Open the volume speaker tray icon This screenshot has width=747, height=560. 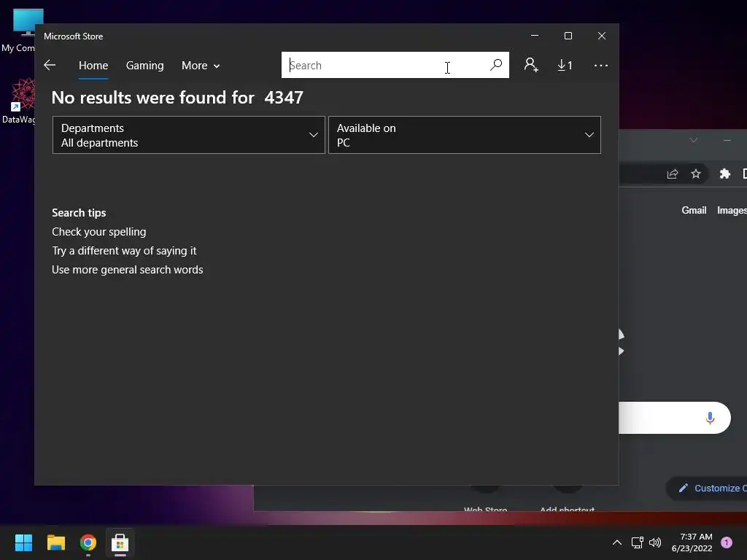coord(655,542)
